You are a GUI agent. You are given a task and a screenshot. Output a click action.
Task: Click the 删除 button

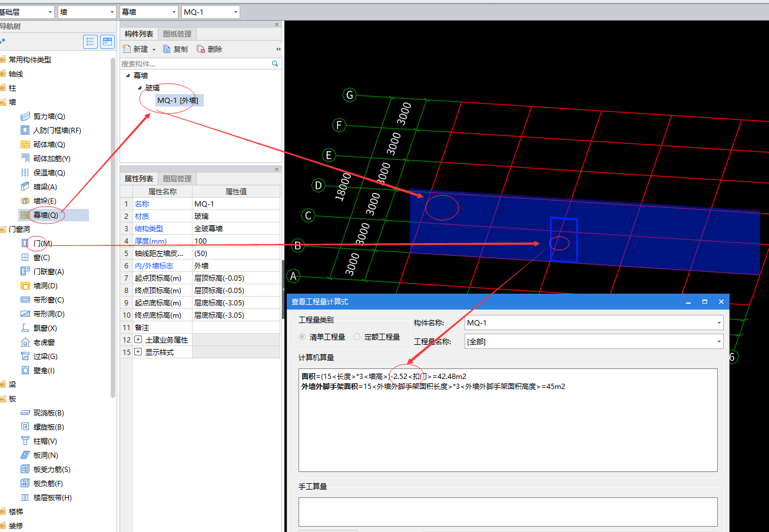point(210,49)
